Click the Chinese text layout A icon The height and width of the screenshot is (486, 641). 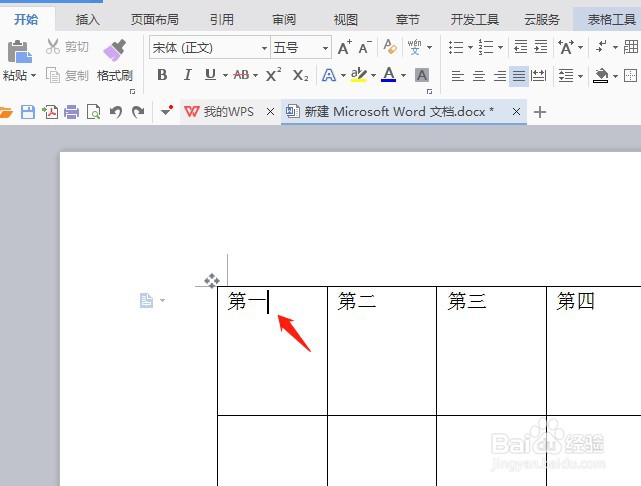point(566,47)
